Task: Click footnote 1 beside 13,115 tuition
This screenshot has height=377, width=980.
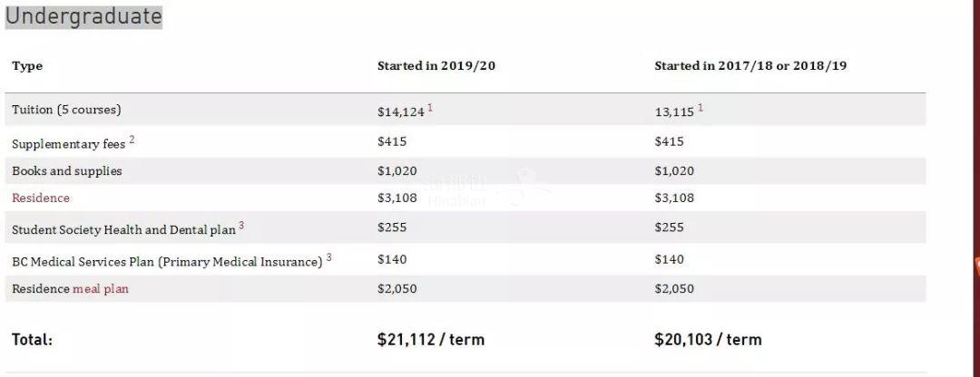Action: (700, 108)
